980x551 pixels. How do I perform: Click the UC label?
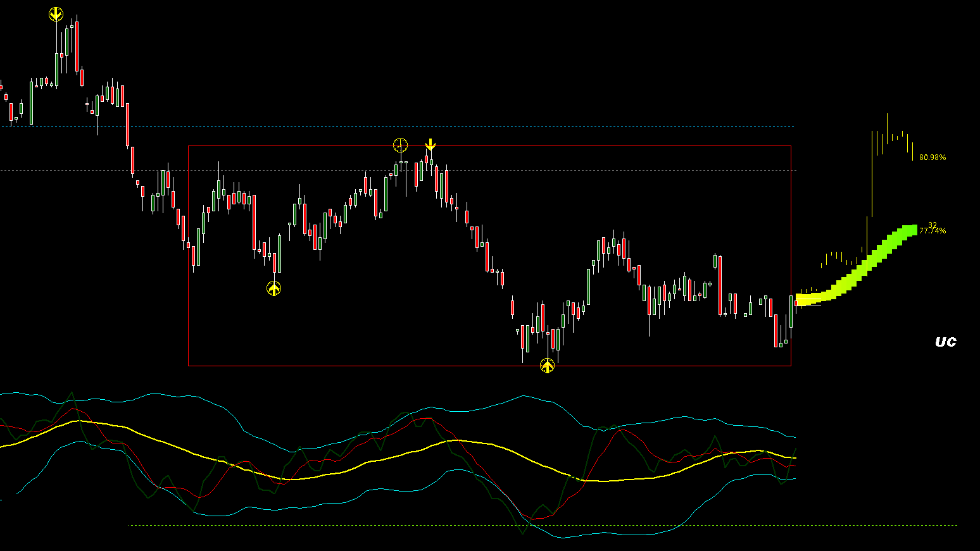point(946,342)
